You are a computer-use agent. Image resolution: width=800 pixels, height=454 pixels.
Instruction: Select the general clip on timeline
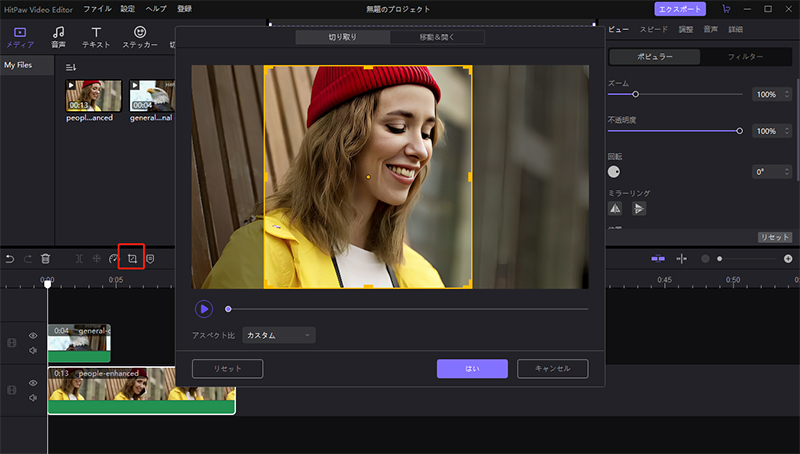[x=79, y=343]
